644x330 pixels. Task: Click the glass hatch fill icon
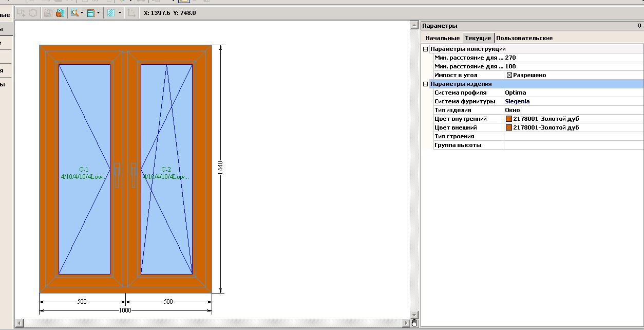pos(111,13)
